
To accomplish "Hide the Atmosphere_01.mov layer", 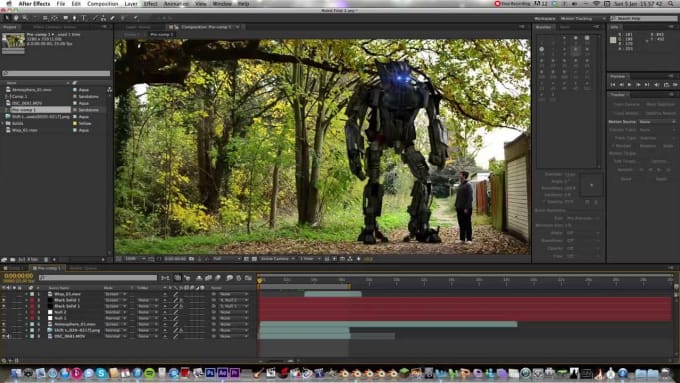I will tap(4, 324).
